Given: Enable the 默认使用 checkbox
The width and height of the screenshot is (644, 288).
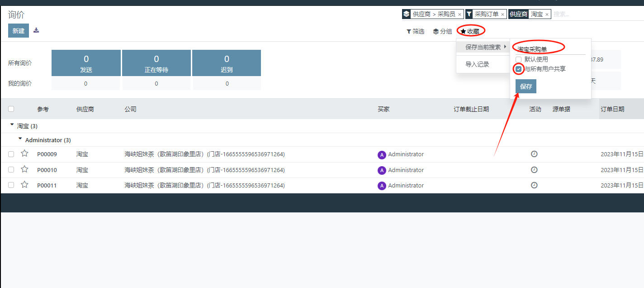Looking at the screenshot, I should point(519,59).
